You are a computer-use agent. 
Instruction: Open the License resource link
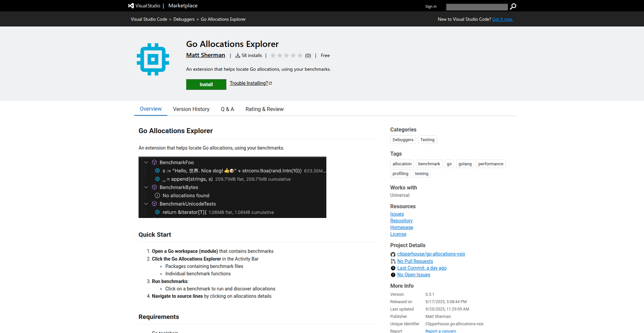[x=398, y=234]
